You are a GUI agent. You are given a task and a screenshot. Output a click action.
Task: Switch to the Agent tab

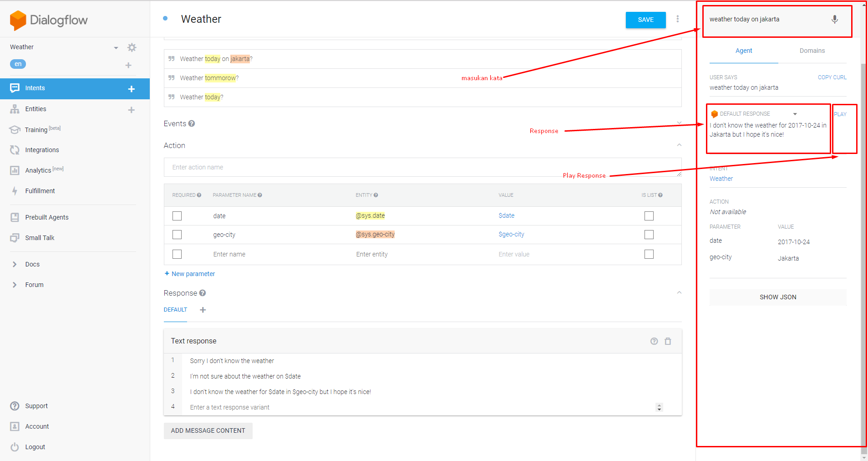[744, 51]
